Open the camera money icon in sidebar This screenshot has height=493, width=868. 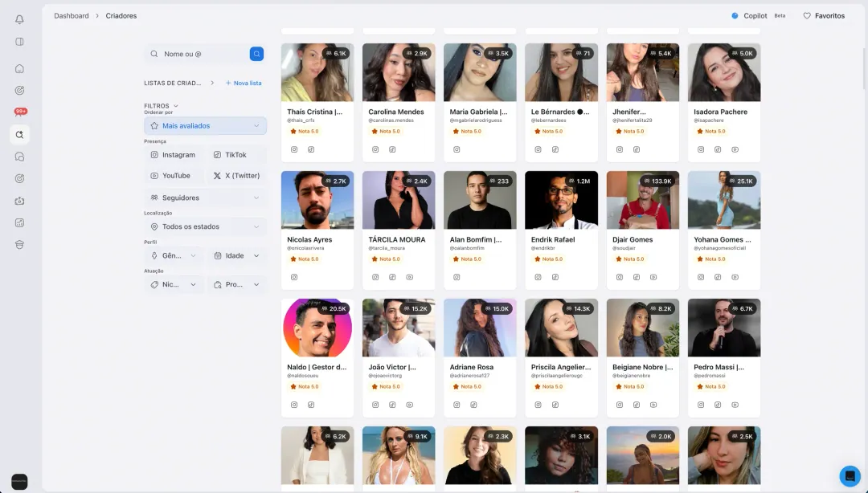19,201
